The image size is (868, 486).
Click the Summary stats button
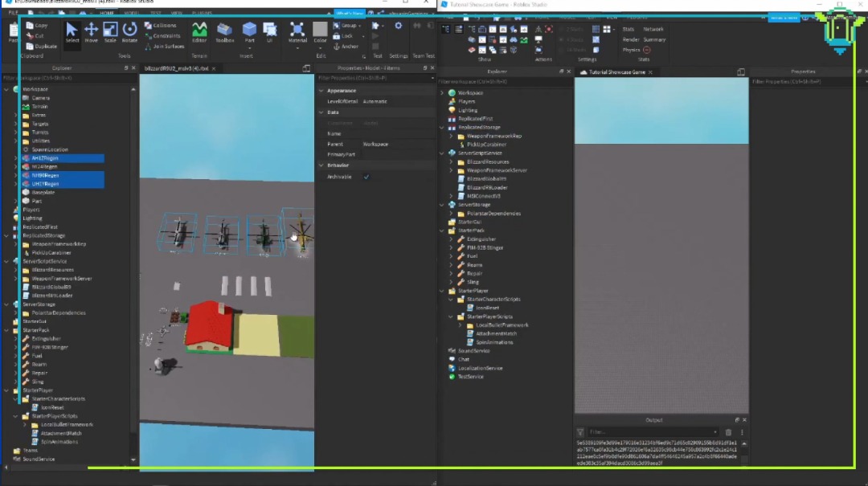654,40
